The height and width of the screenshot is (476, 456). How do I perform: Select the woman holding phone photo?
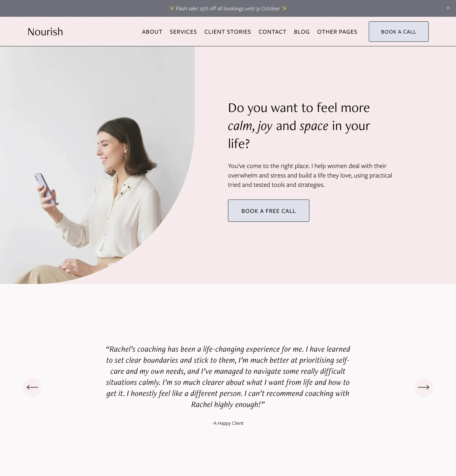(97, 165)
